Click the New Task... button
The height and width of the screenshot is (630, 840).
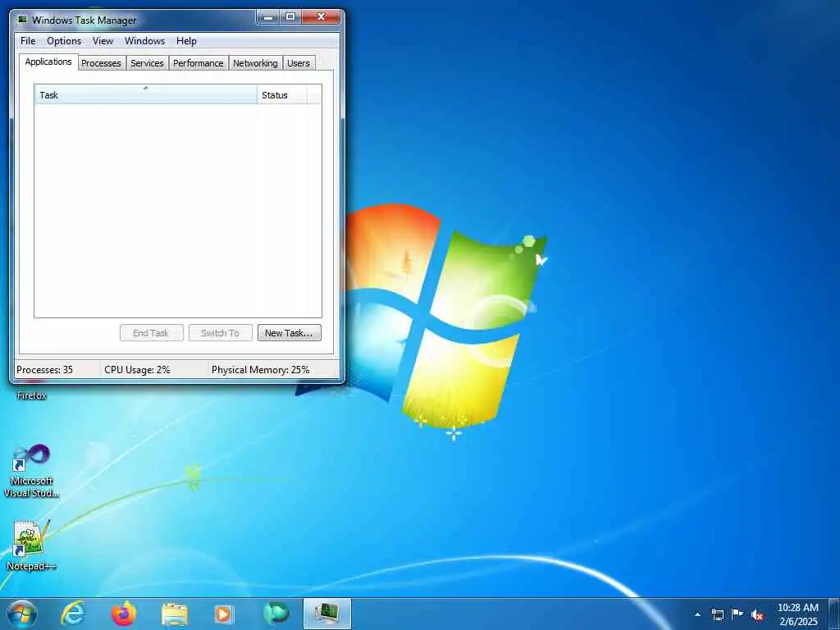290,333
